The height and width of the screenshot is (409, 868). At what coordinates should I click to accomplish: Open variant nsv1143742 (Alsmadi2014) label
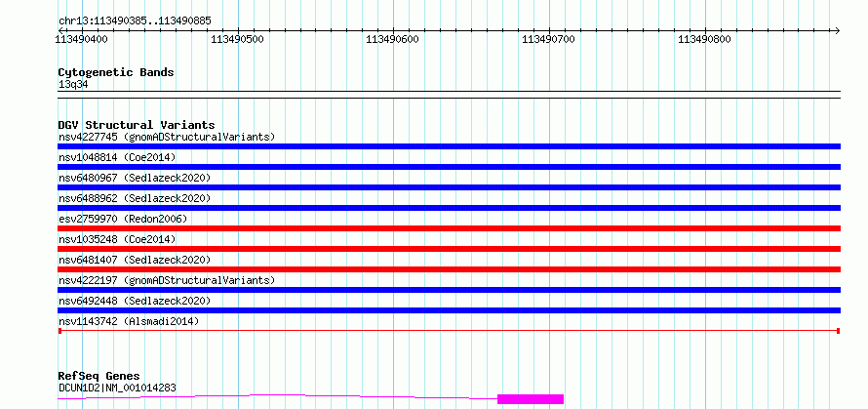pyautogui.click(x=129, y=321)
